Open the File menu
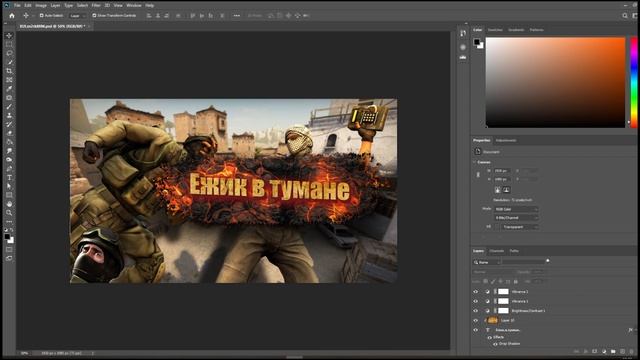This screenshot has width=640, height=360. click(17, 5)
